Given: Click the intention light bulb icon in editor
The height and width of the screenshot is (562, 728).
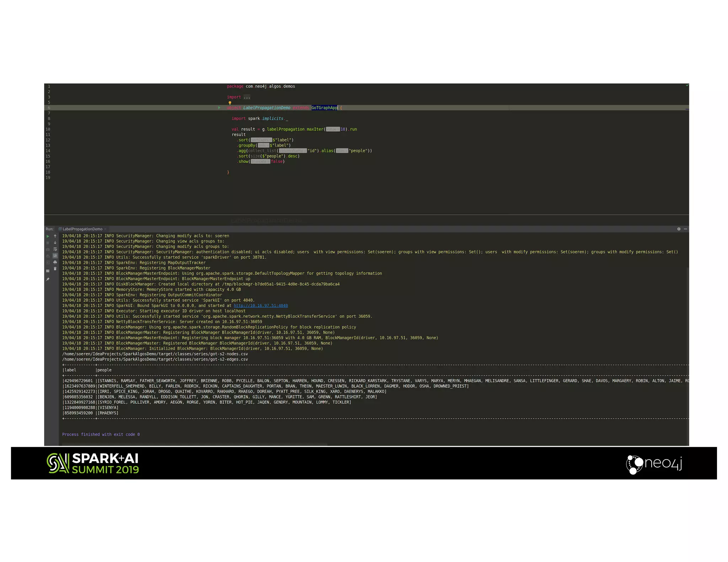Looking at the screenshot, I should tap(230, 103).
